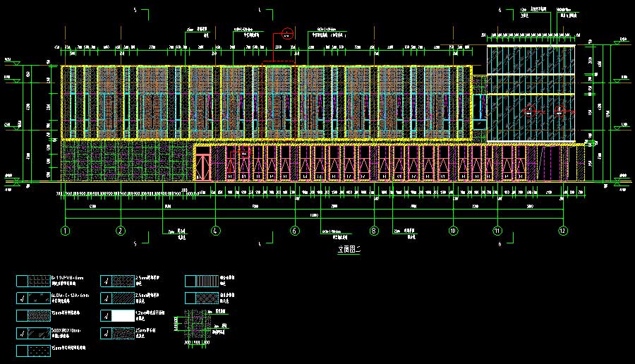Toggle the check cell beside the diagonal-hatch 2.5mm legend swatch
This screenshot has width=635, height=364.
click(x=106, y=298)
